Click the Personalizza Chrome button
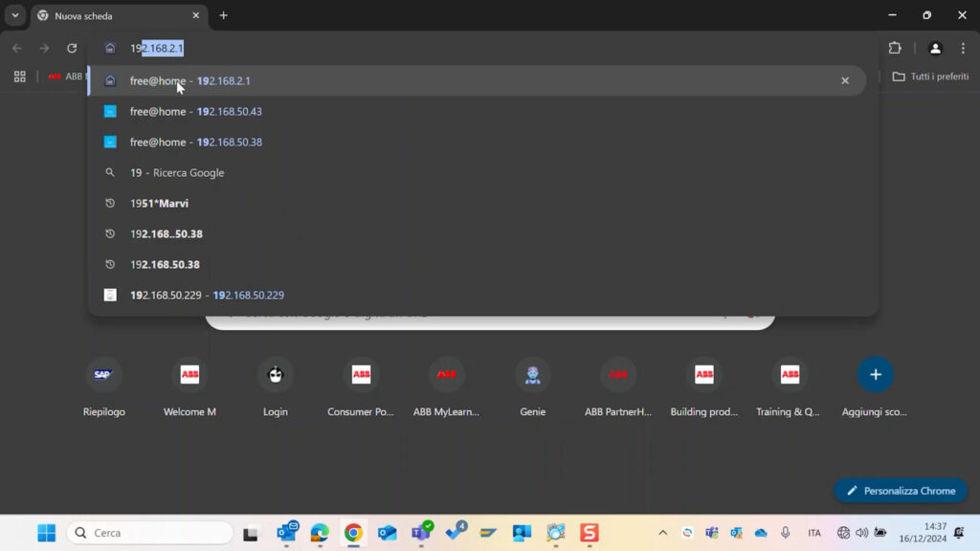The width and height of the screenshot is (980, 551). click(900, 491)
